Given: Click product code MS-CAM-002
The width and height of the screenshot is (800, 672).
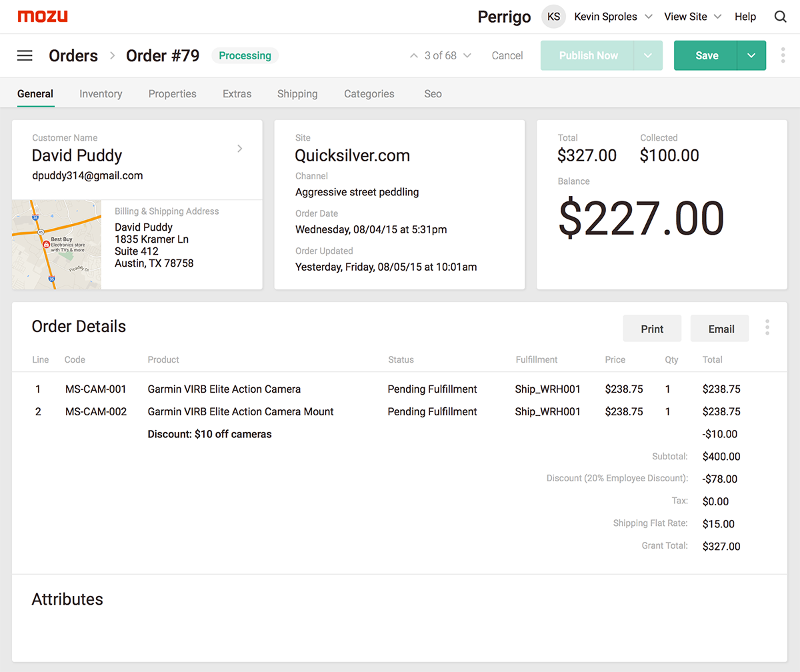Looking at the screenshot, I should pyautogui.click(x=96, y=411).
